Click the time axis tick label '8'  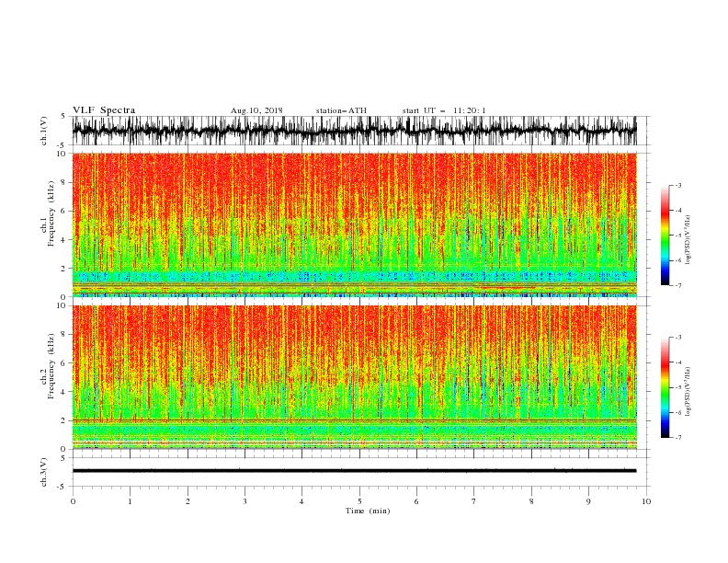pos(531,501)
